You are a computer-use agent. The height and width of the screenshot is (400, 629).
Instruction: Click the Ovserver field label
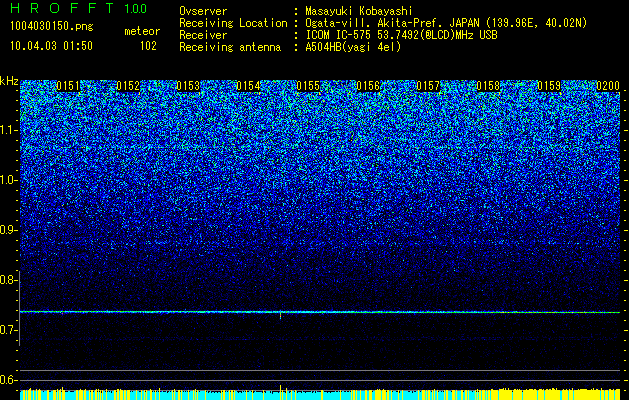203,11
